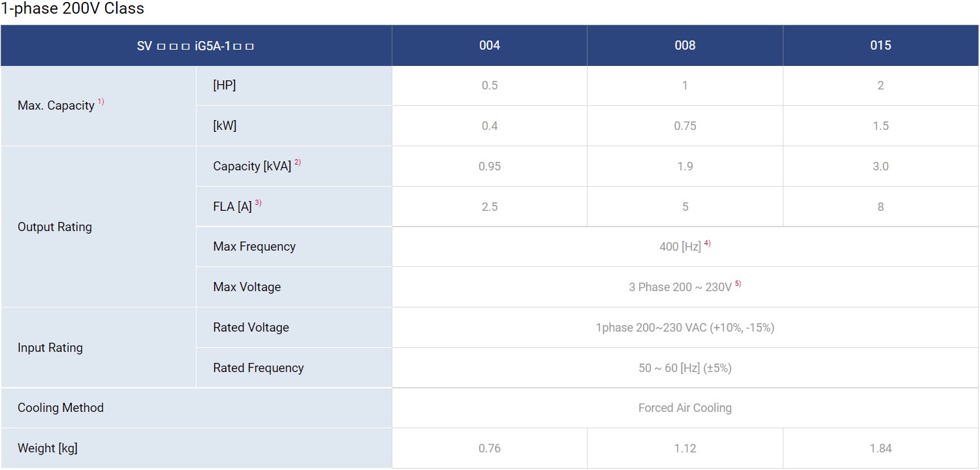Select the Cooling Method row label
The height and width of the screenshot is (470, 980).
pyautogui.click(x=61, y=408)
